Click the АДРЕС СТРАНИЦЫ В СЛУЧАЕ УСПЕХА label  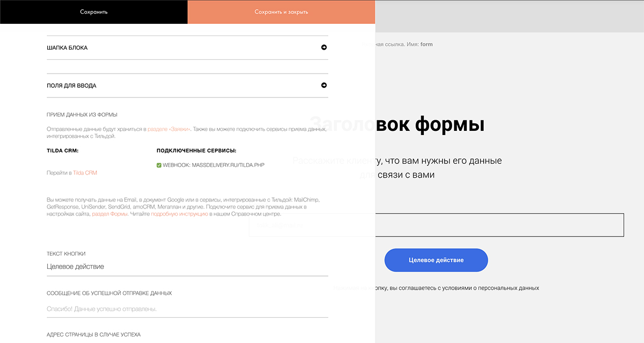[93, 335]
